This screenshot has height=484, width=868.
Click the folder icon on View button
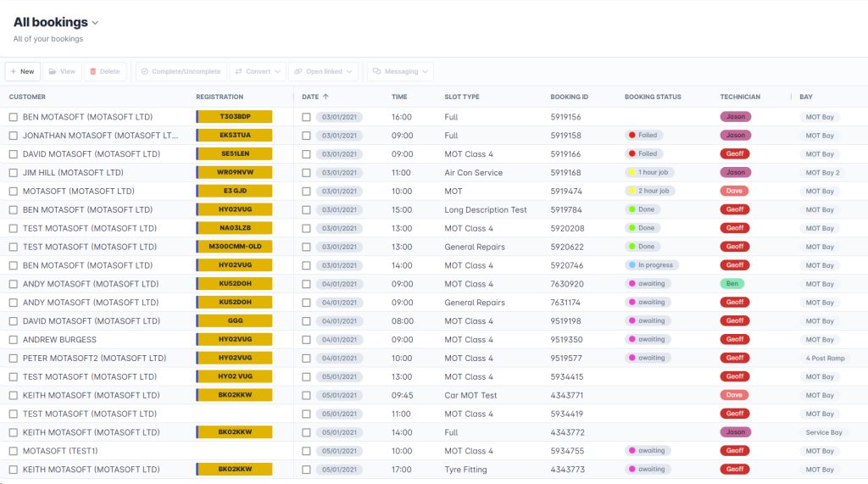coord(53,72)
